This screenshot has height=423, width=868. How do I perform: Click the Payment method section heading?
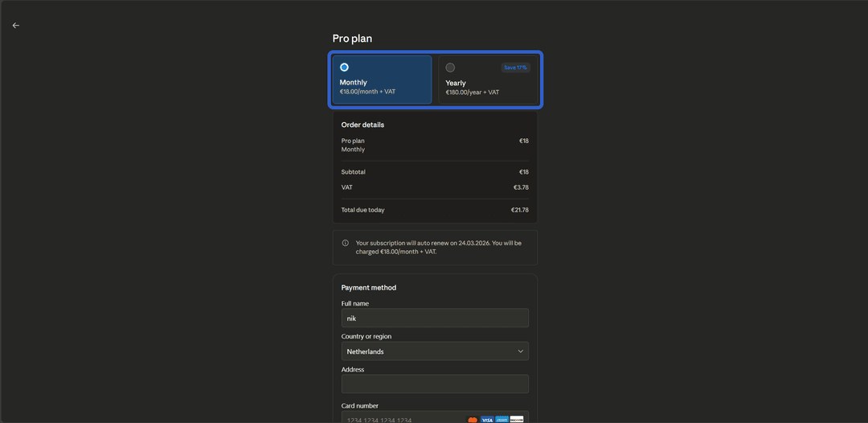(369, 288)
